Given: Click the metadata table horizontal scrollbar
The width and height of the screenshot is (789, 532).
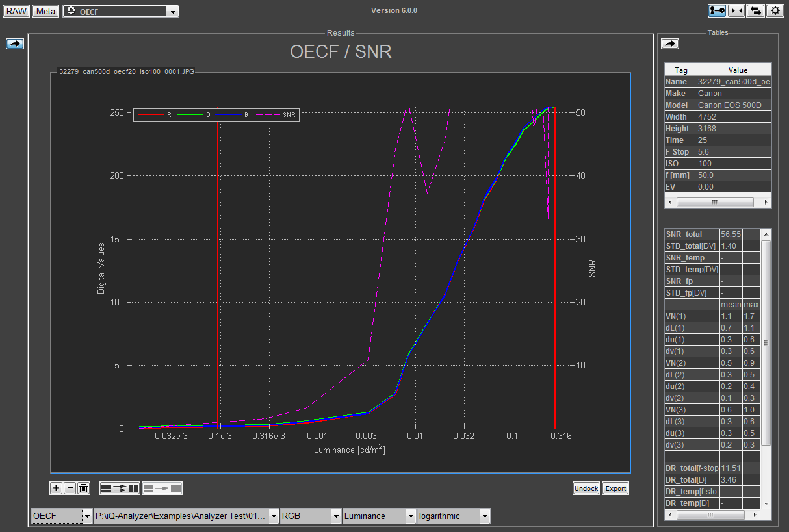Looking at the screenshot, I should coord(714,202).
